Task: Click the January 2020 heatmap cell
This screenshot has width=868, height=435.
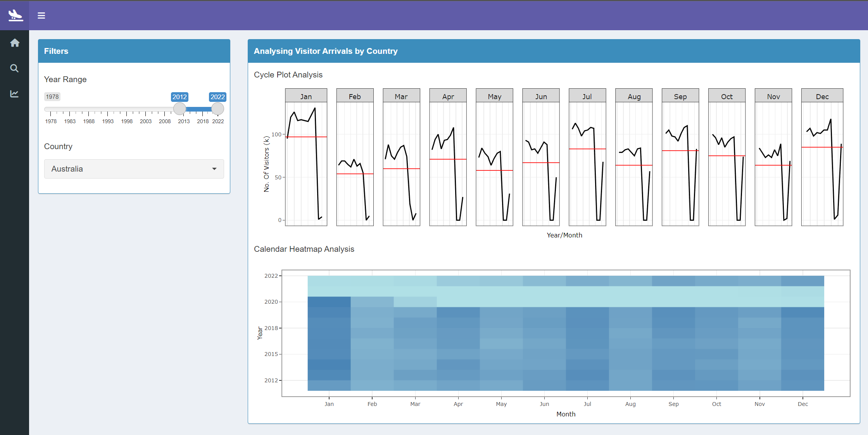Action: (x=329, y=302)
